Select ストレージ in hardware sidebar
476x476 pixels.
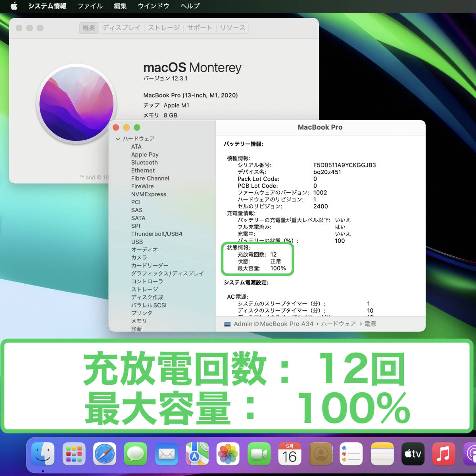(145, 290)
